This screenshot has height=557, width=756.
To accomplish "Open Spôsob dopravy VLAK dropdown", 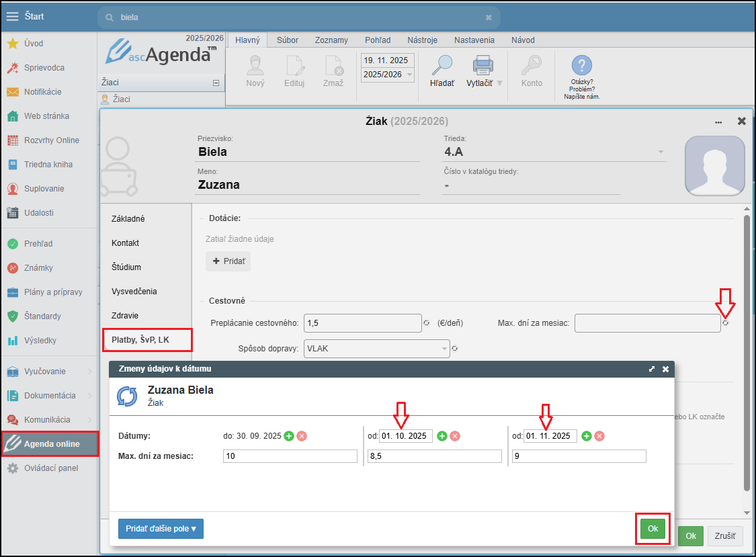I will tap(444, 349).
